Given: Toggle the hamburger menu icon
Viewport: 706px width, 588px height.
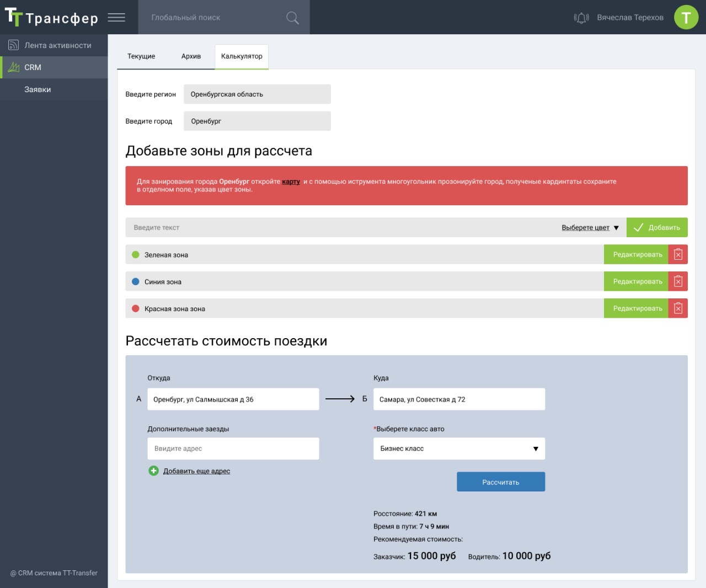Looking at the screenshot, I should click(x=116, y=18).
